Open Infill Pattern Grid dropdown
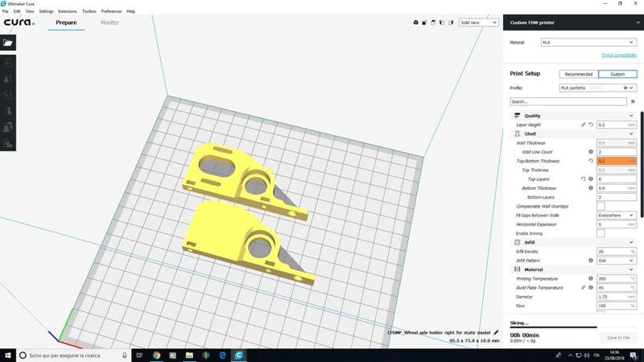The width and height of the screenshot is (644, 362). [x=616, y=260]
